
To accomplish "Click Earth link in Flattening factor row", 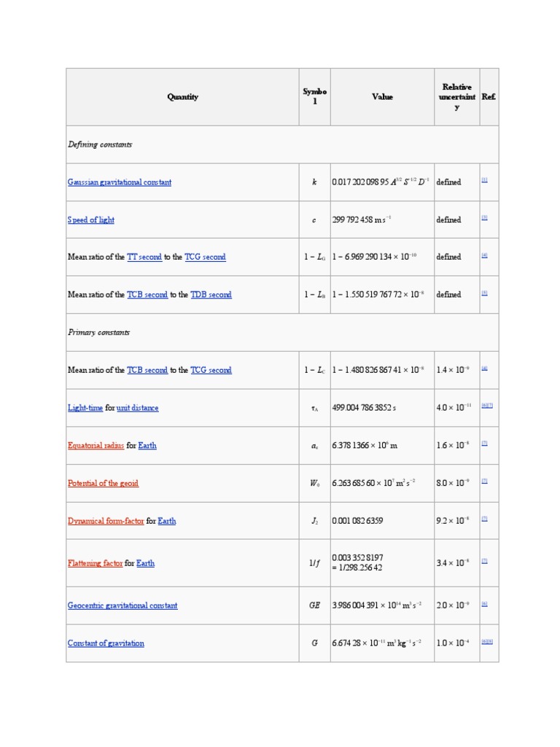I will (145, 563).
